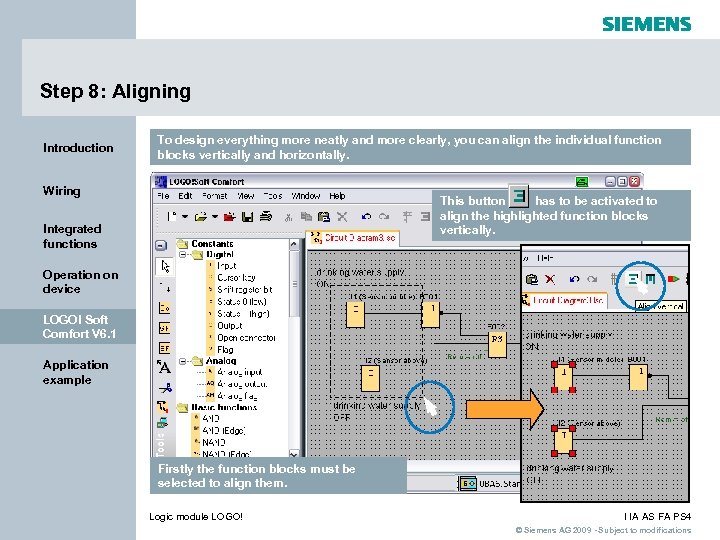Choose the Cut/Join scissors tool in toolbox
Screen dimensions: 720x540
coord(165,388)
